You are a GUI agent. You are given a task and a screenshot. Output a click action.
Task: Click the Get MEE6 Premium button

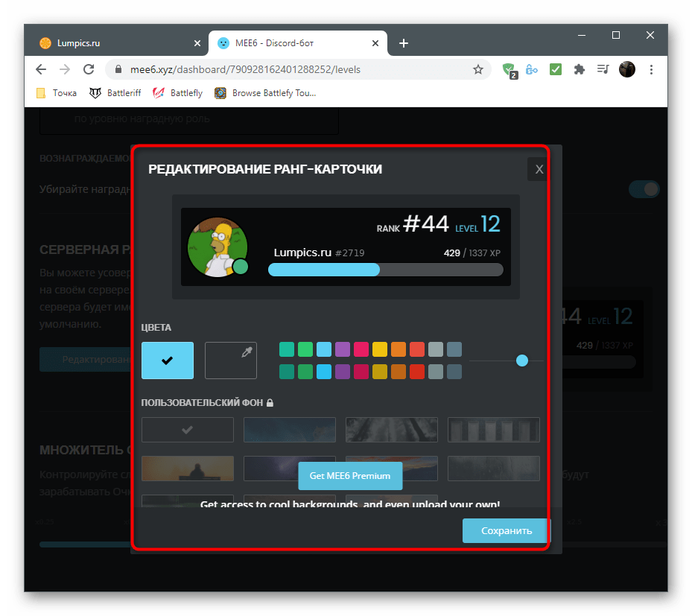point(350,476)
